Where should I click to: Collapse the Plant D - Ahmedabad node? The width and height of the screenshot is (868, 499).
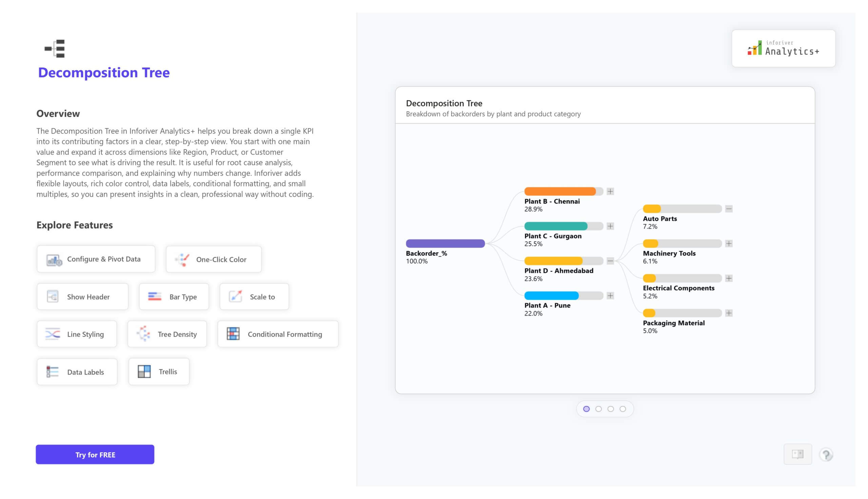pos(610,261)
